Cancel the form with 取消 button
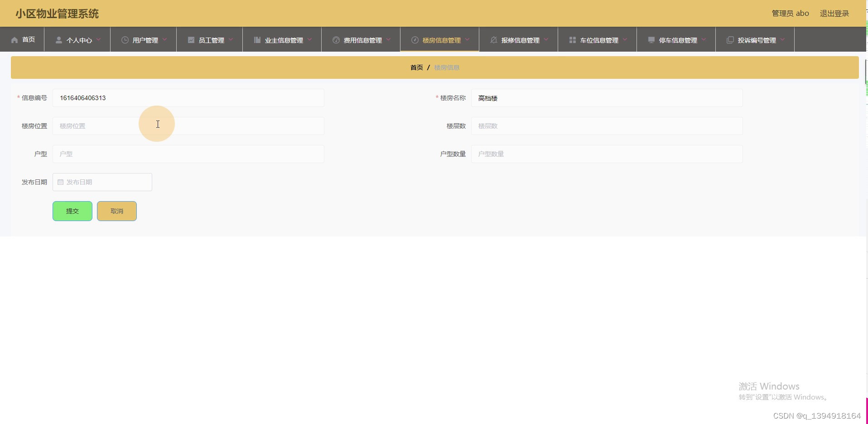 point(117,211)
